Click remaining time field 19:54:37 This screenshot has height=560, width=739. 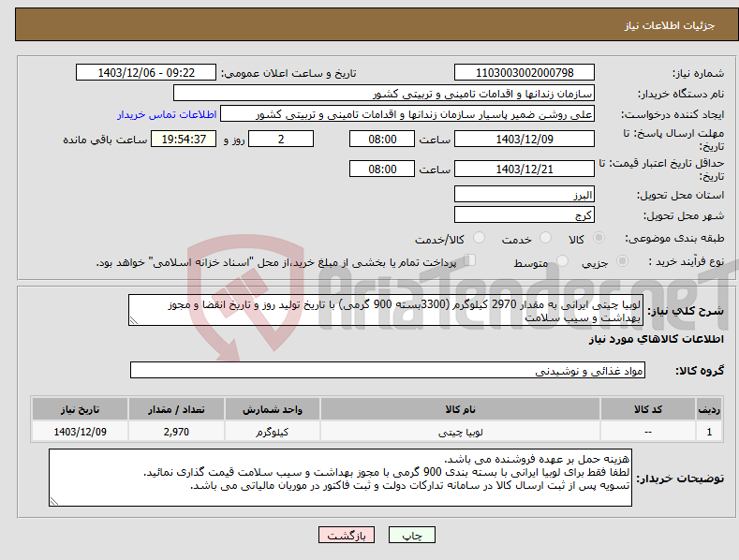(184, 139)
